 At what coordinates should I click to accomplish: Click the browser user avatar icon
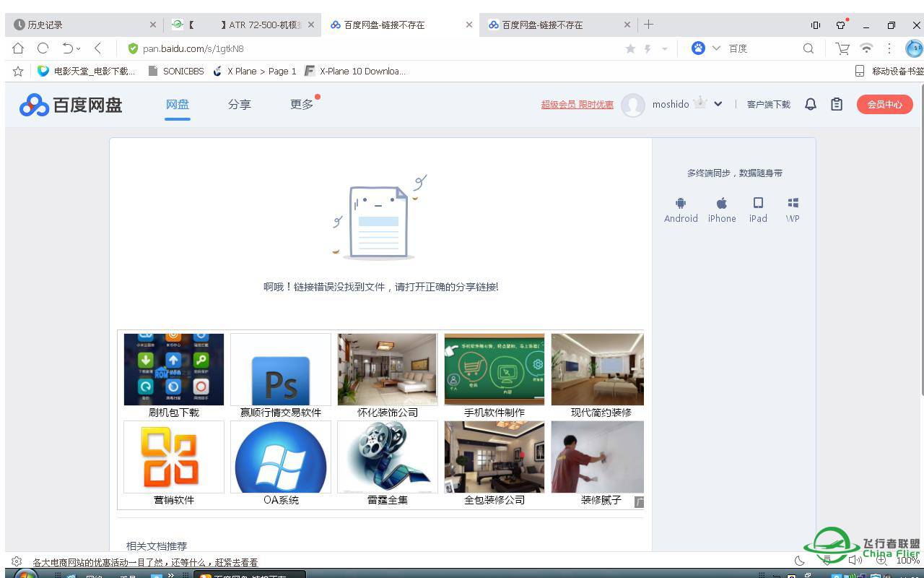[x=914, y=48]
